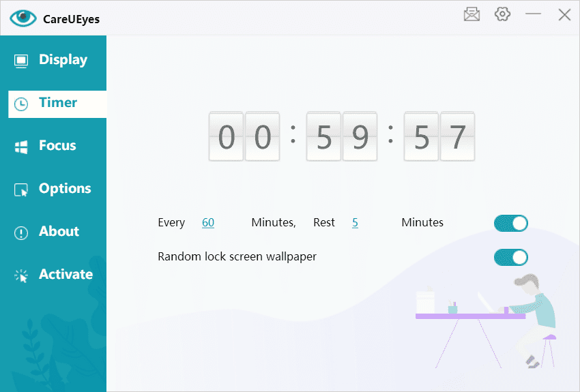Open settings via the gear icon
580x392 pixels.
pos(502,14)
